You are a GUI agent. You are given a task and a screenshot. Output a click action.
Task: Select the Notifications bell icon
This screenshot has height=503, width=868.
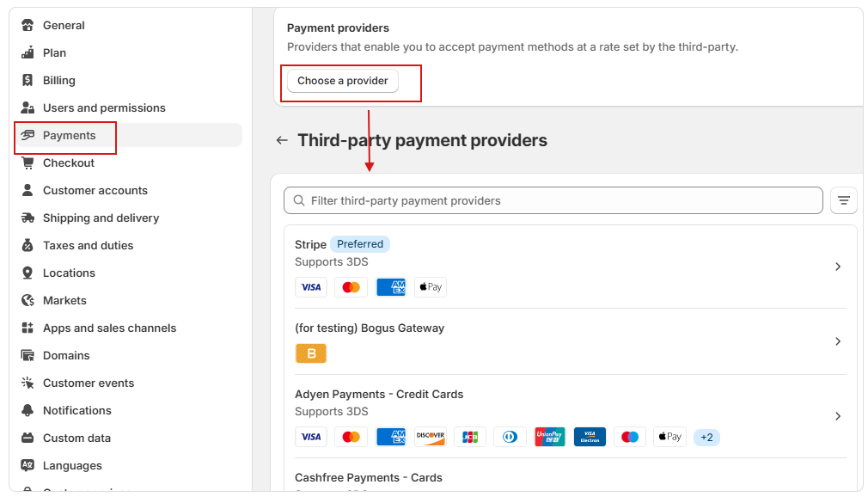[x=28, y=410]
